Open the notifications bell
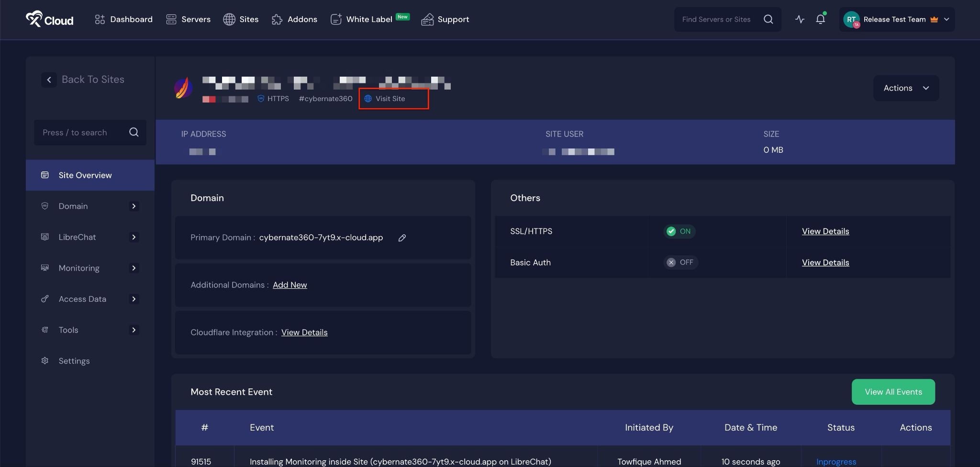The height and width of the screenshot is (467, 980). coord(820,19)
